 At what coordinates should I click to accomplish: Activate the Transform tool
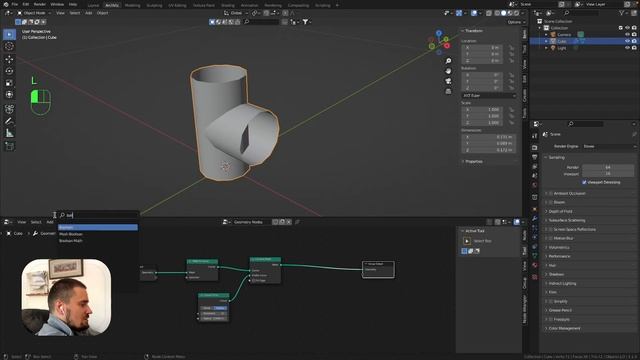point(9,95)
